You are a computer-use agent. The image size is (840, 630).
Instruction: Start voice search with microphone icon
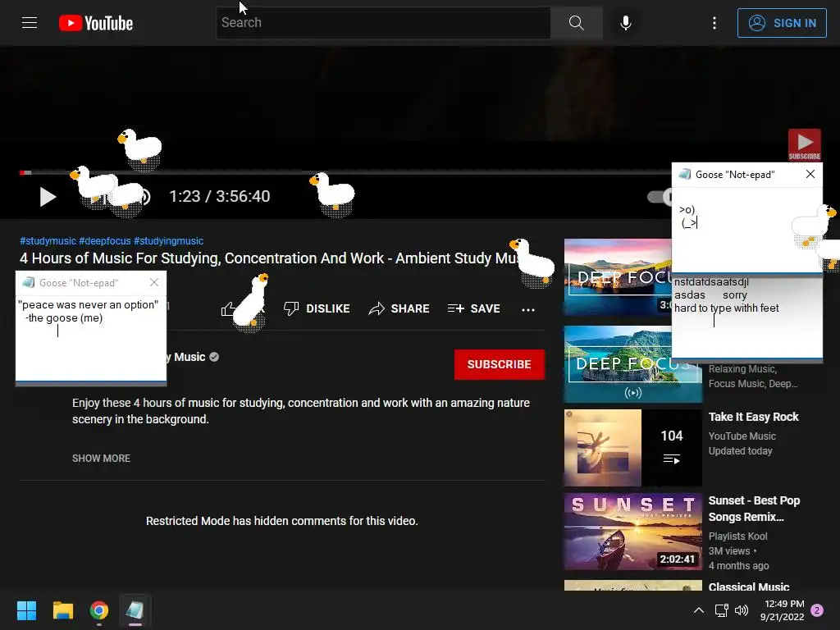[x=625, y=23]
